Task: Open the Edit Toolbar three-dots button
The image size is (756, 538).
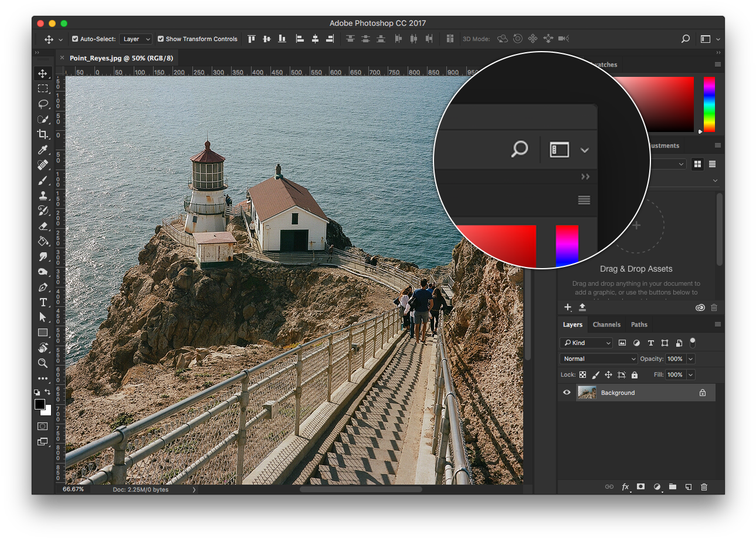Action: click(x=43, y=378)
